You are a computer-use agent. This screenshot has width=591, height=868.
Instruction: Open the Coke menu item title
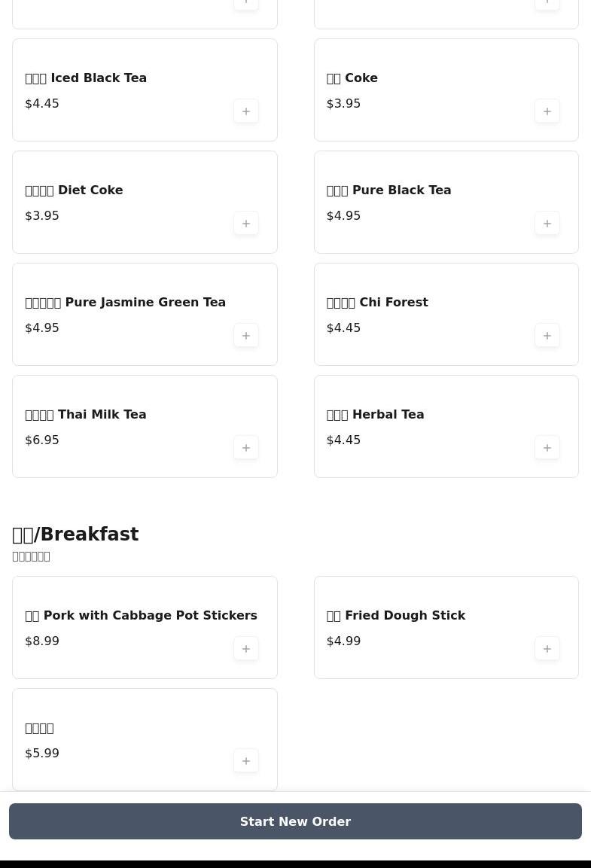[x=352, y=78]
